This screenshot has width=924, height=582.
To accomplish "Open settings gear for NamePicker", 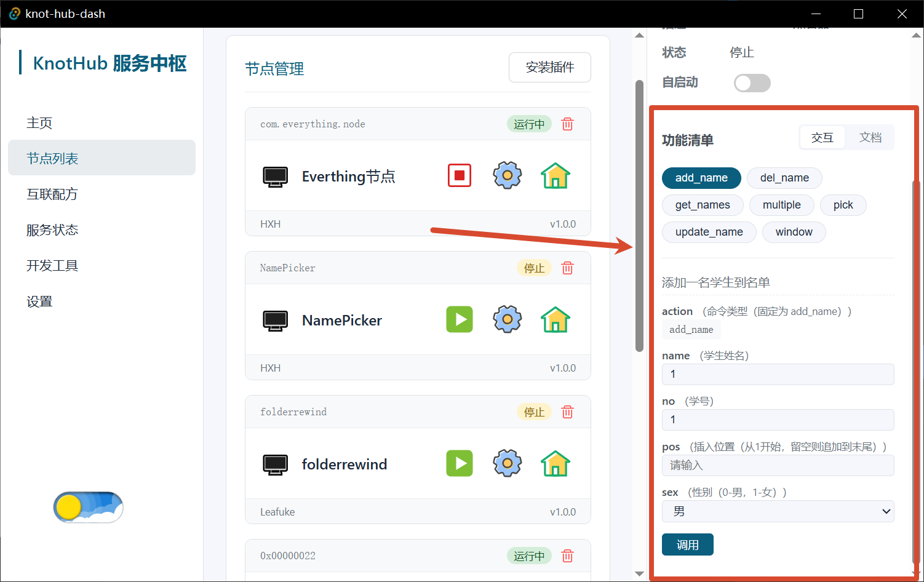I will coord(508,319).
